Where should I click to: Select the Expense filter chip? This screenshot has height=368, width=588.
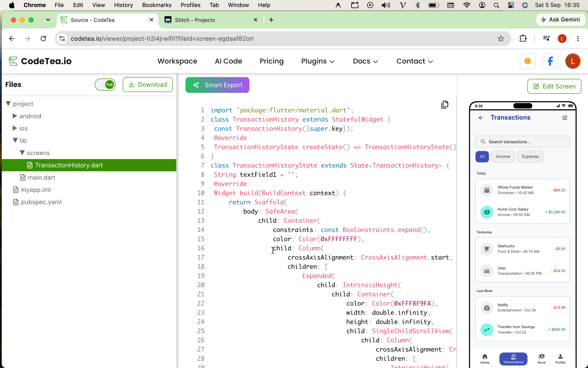tap(530, 156)
